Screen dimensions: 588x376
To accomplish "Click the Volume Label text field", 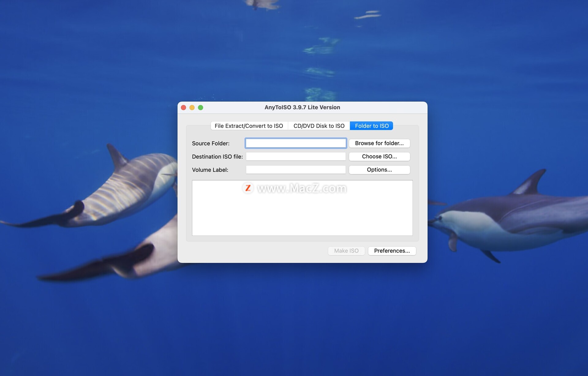I will click(296, 170).
